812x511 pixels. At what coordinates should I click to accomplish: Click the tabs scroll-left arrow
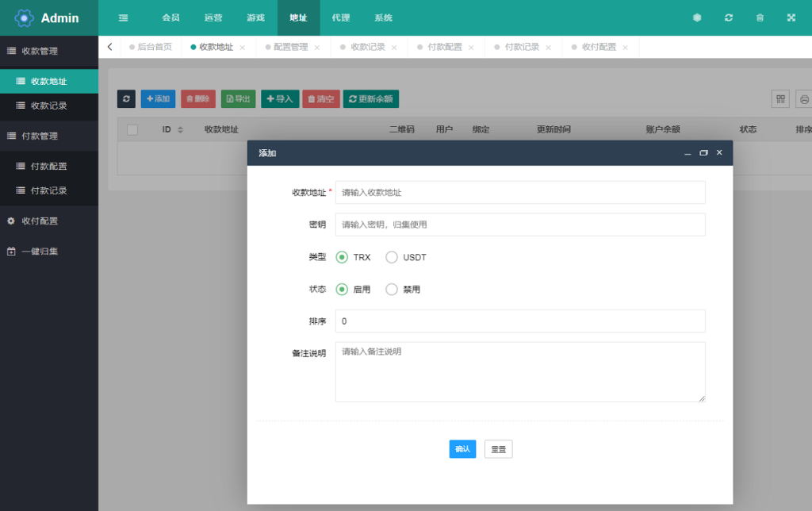pyautogui.click(x=109, y=47)
